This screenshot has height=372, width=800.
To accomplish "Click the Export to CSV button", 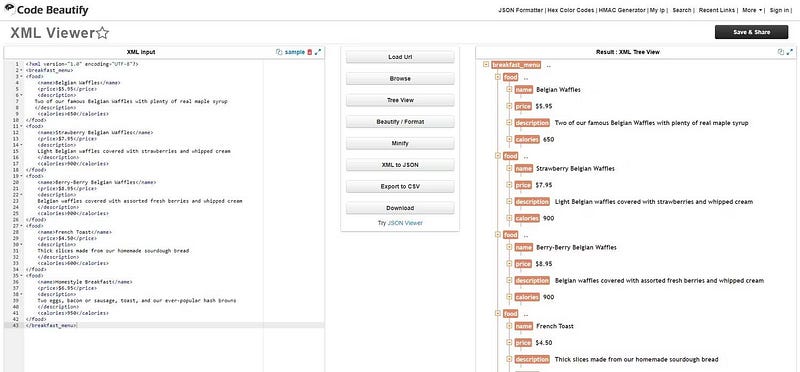I will pyautogui.click(x=400, y=186).
